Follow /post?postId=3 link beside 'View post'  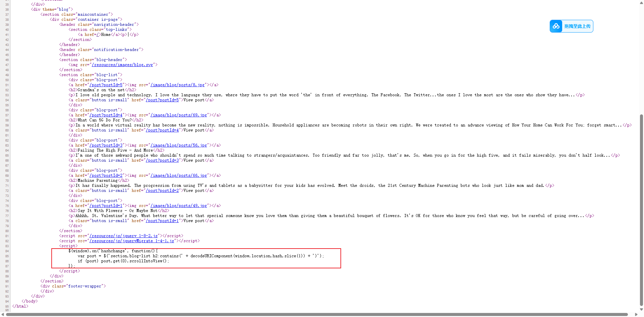click(x=162, y=160)
